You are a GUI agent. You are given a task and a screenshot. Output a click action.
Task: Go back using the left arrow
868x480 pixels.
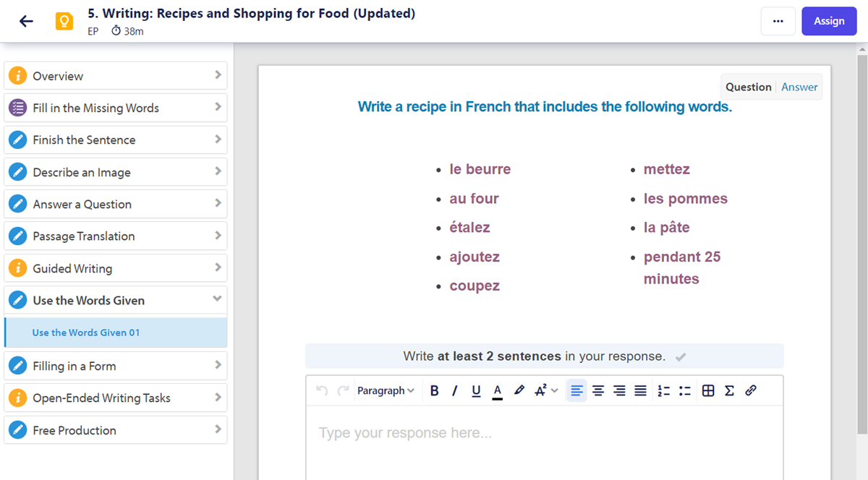[x=26, y=21]
